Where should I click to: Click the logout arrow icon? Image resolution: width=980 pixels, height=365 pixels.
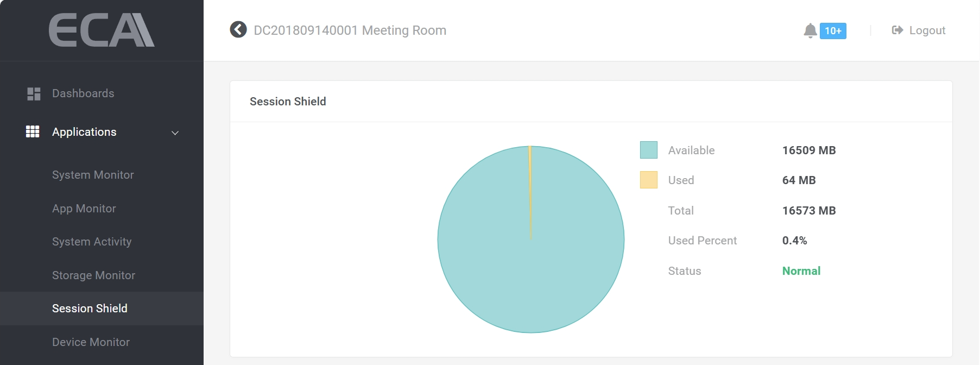(897, 30)
